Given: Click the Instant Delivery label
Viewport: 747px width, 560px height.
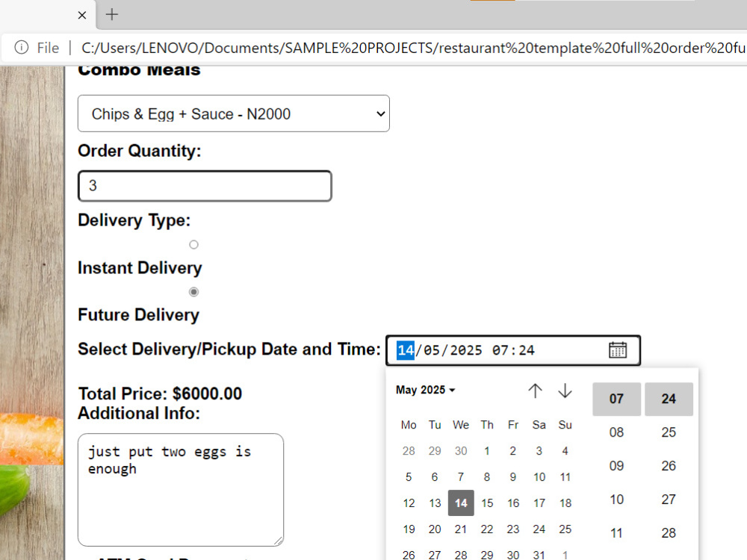Looking at the screenshot, I should click(140, 268).
